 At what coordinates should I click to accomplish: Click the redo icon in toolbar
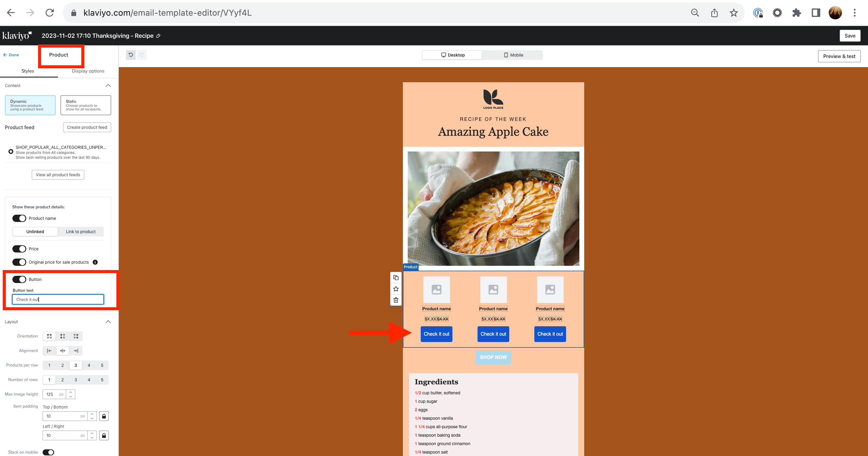pos(142,54)
